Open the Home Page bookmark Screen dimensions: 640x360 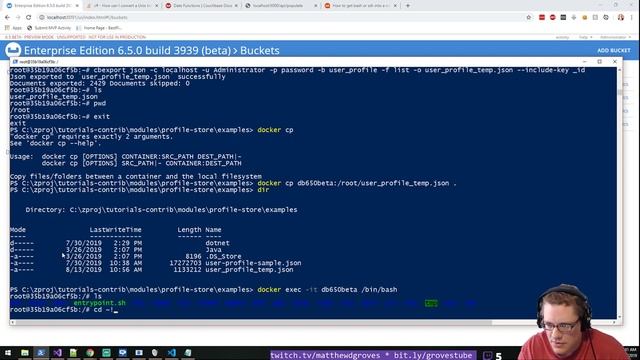click(99, 28)
